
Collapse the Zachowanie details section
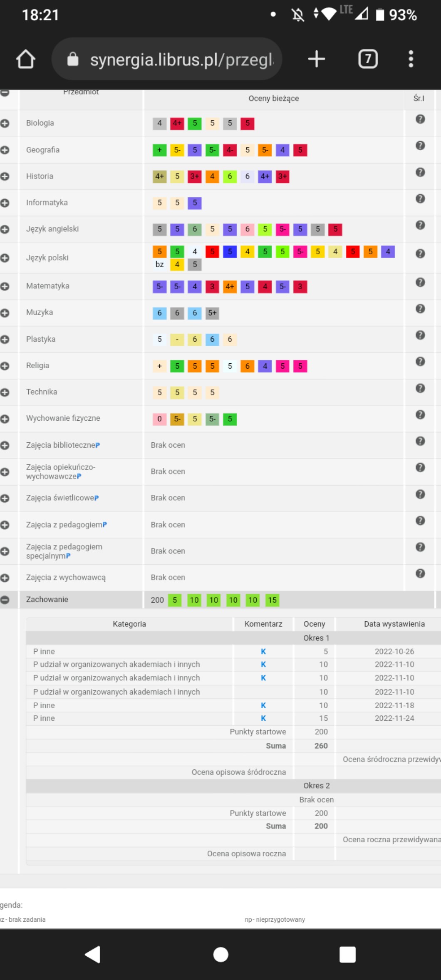(x=5, y=600)
